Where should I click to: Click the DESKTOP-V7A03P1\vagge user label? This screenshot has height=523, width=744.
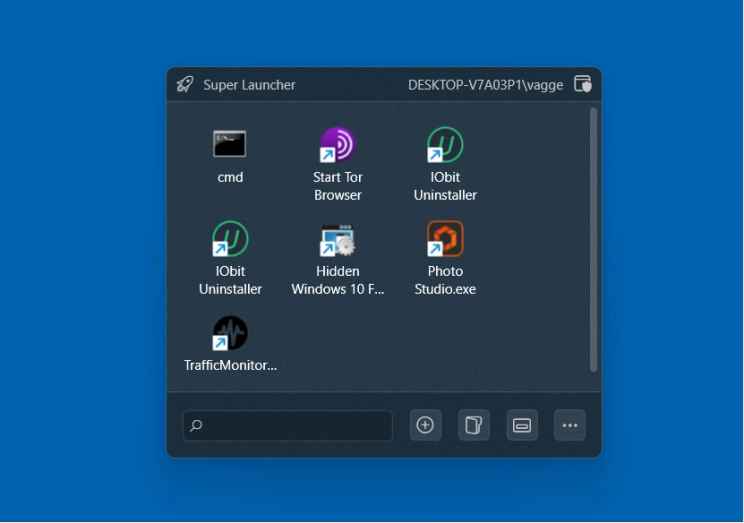485,85
